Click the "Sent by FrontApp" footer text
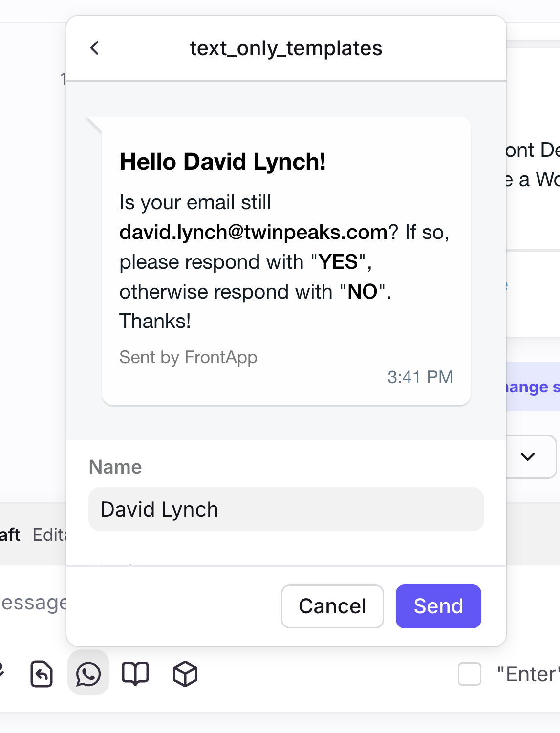 point(188,357)
